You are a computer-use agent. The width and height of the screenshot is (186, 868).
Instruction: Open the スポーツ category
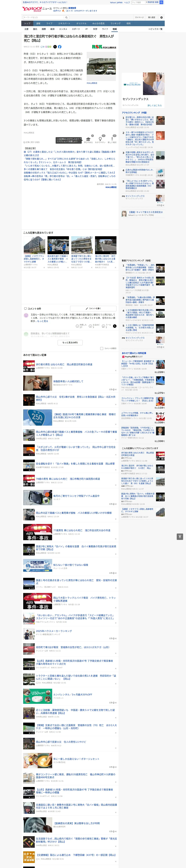point(76,29)
